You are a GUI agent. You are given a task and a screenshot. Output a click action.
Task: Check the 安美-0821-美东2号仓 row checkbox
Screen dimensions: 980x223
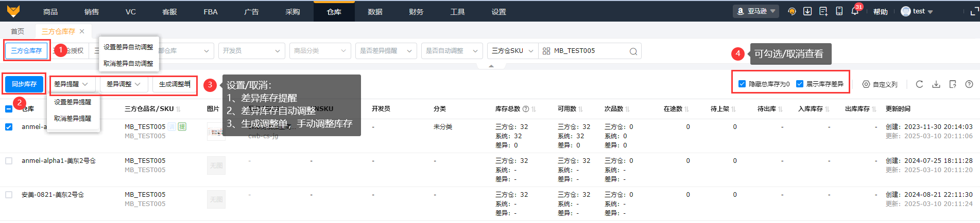[x=9, y=195]
